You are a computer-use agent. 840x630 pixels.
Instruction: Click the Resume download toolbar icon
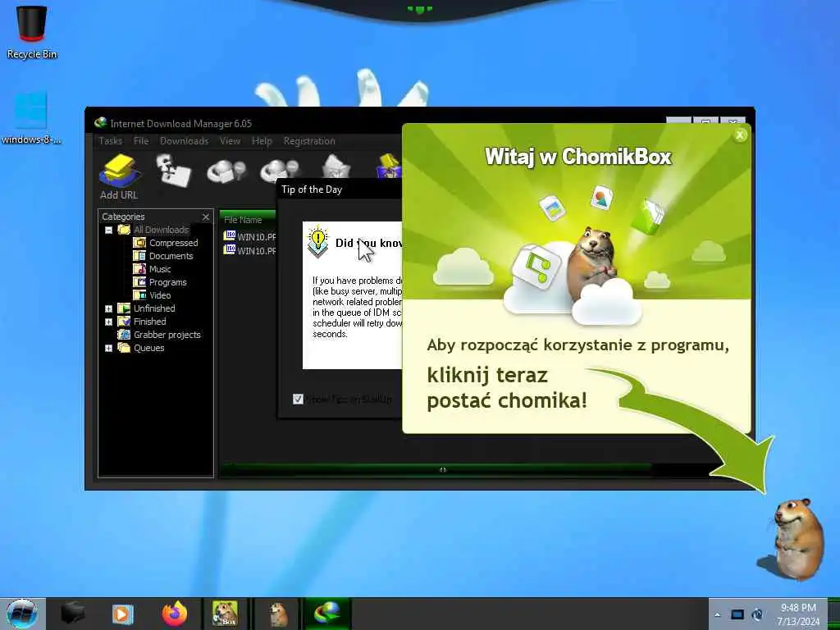coord(173,169)
